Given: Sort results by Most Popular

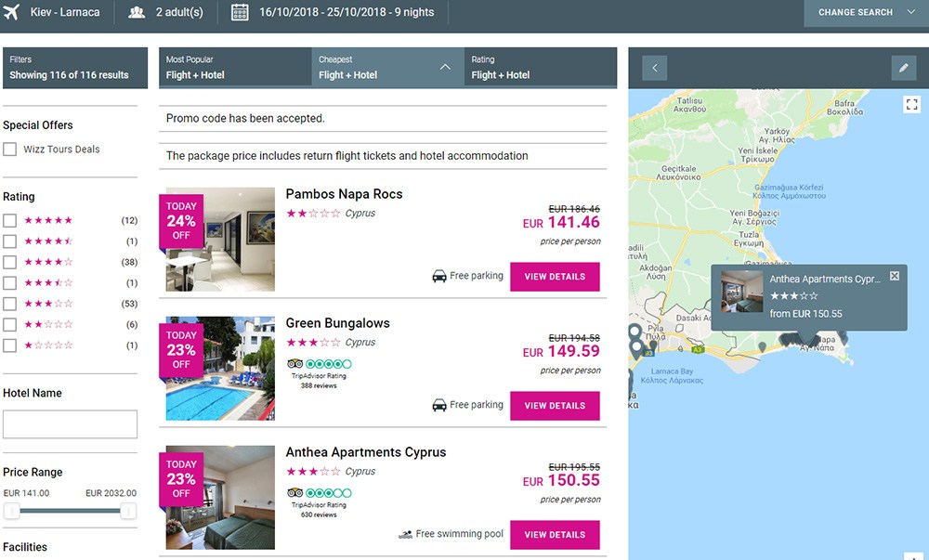Looking at the screenshot, I should point(234,67).
